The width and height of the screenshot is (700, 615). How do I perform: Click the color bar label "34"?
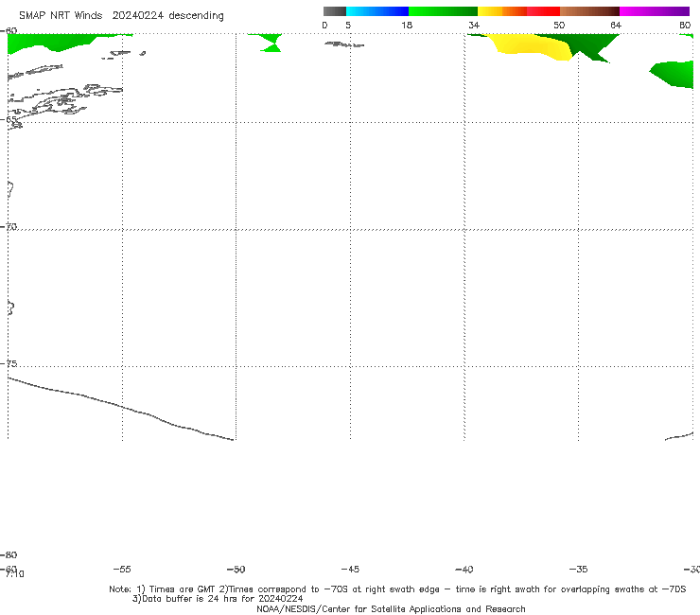(474, 26)
